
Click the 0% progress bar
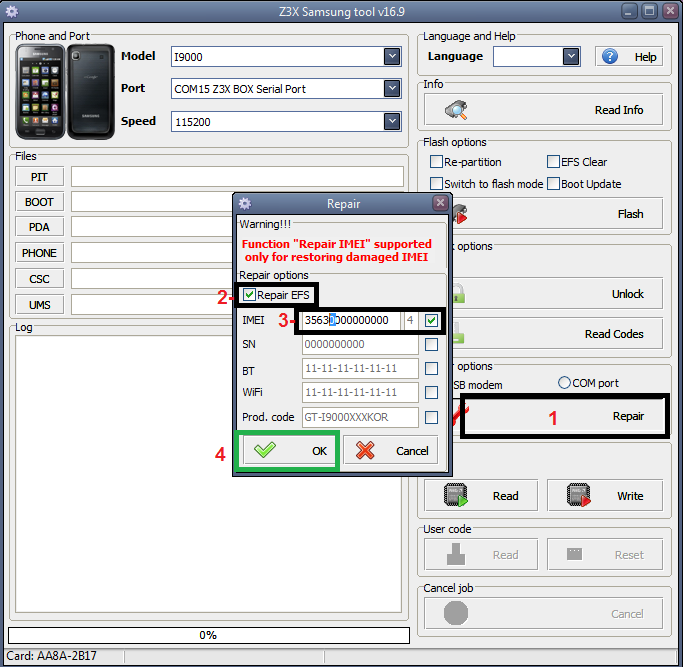click(x=209, y=635)
